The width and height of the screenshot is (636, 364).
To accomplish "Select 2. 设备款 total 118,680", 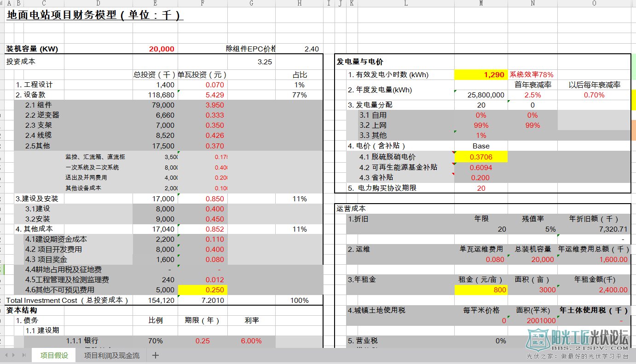I will (162, 95).
